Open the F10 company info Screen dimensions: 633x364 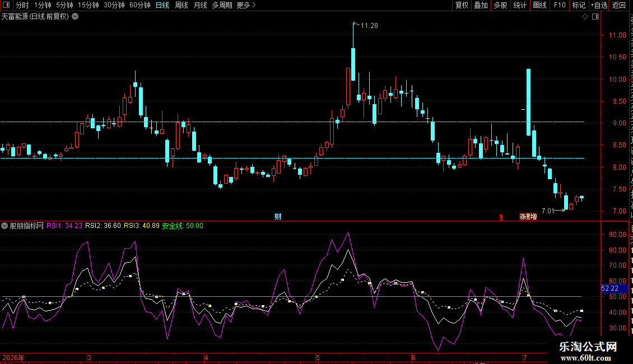coord(560,5)
